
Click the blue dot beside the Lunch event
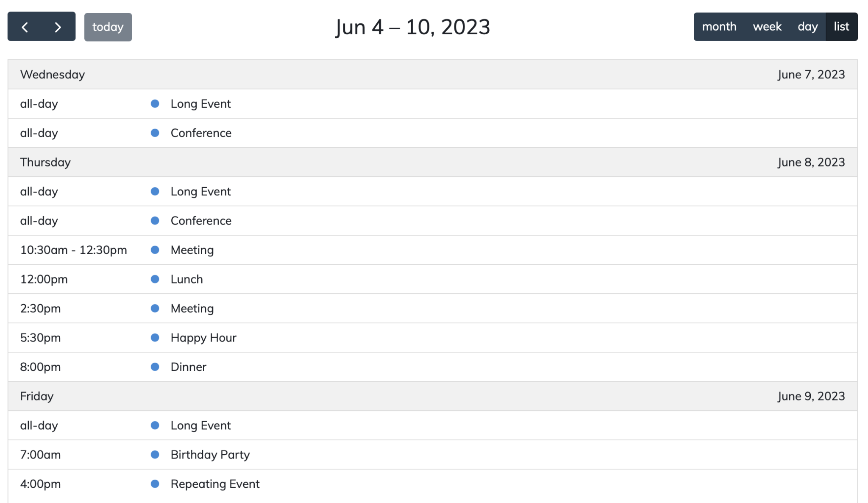[x=155, y=279]
